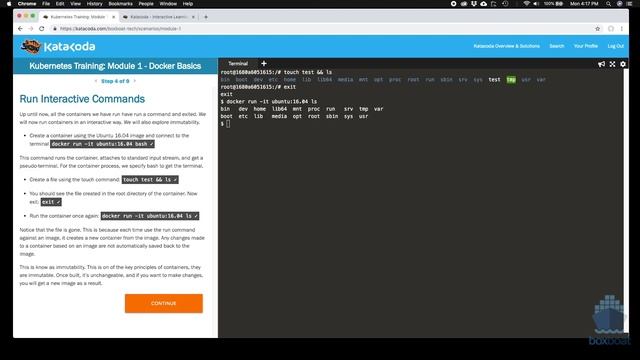Open the Bookmarks menu

pos(120,4)
